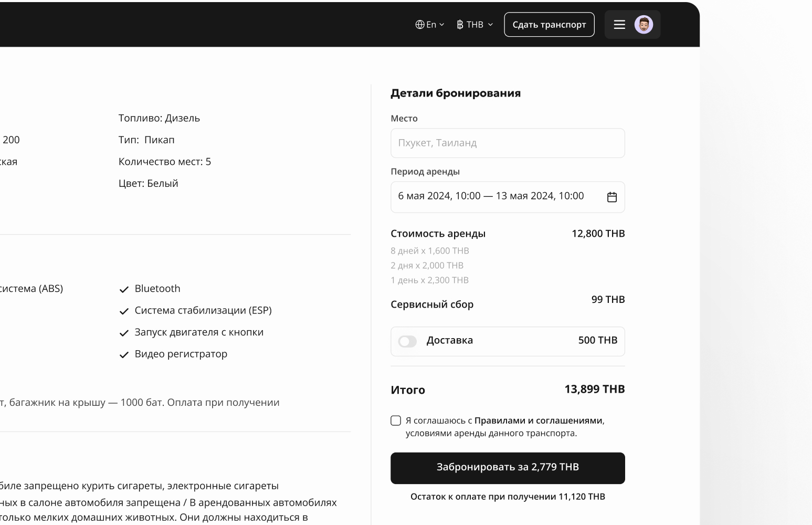Enable the Доставка toggle switch
This screenshot has height=525, width=812.
(x=407, y=341)
